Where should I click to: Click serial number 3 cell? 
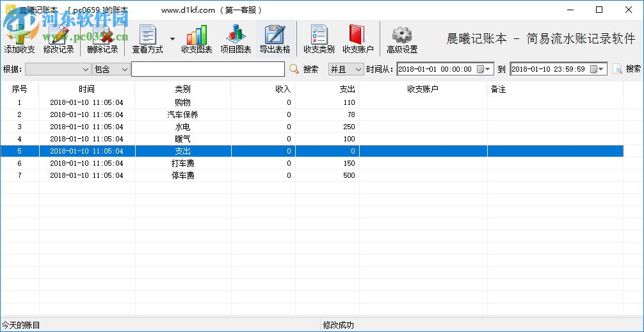(x=19, y=127)
